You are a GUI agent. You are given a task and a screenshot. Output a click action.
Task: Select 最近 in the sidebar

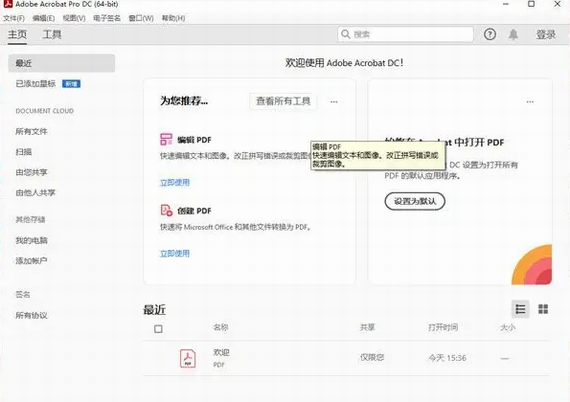(61, 63)
